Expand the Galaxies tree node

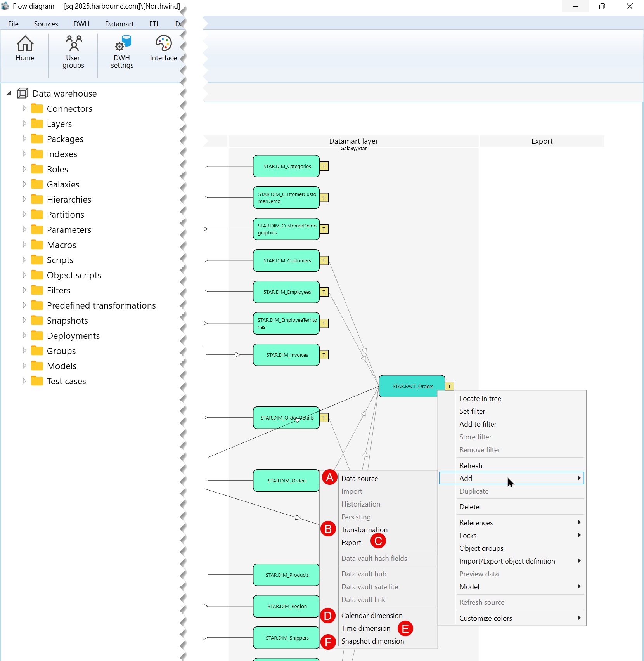tap(24, 184)
